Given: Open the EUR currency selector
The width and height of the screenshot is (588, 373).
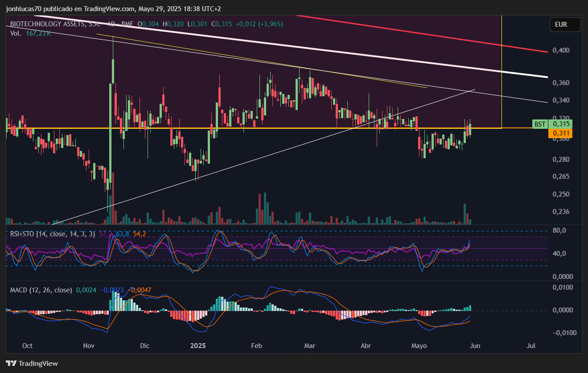Looking at the screenshot, I should pyautogui.click(x=565, y=25).
